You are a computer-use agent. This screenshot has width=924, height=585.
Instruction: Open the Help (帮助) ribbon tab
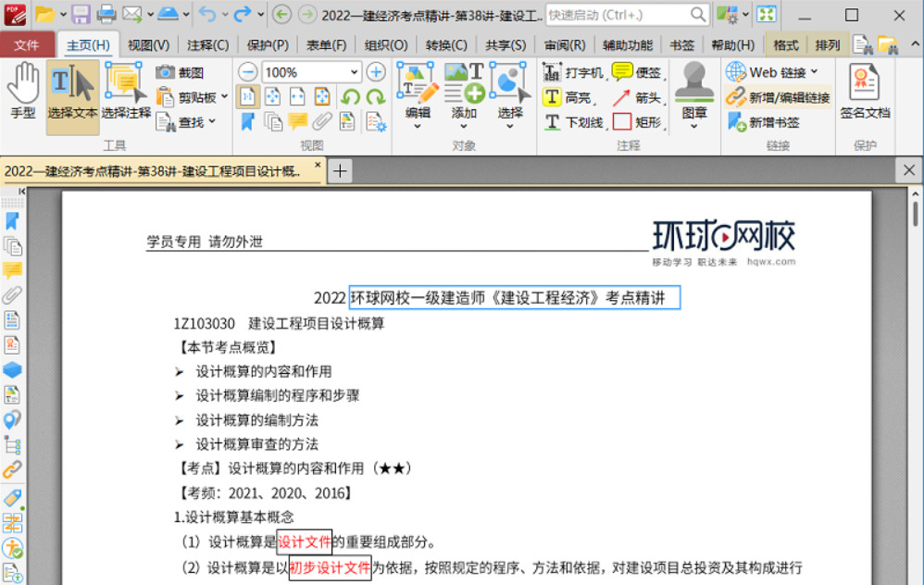(x=733, y=45)
